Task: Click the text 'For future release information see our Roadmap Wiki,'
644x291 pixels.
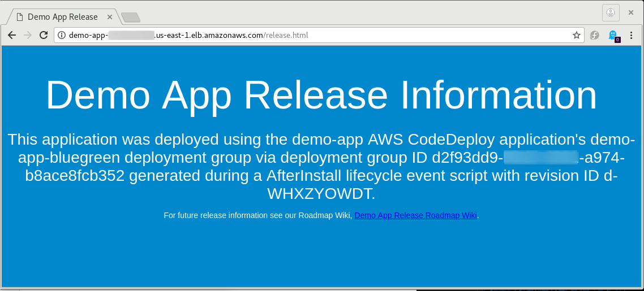Action: point(258,216)
